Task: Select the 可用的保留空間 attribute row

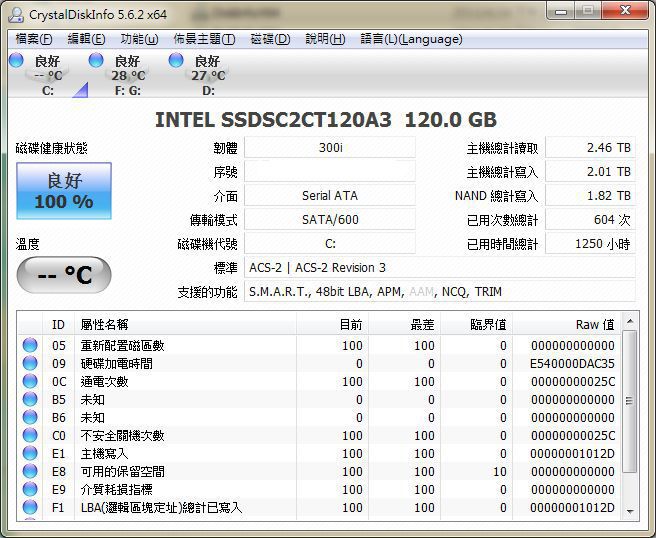Action: pos(320,471)
